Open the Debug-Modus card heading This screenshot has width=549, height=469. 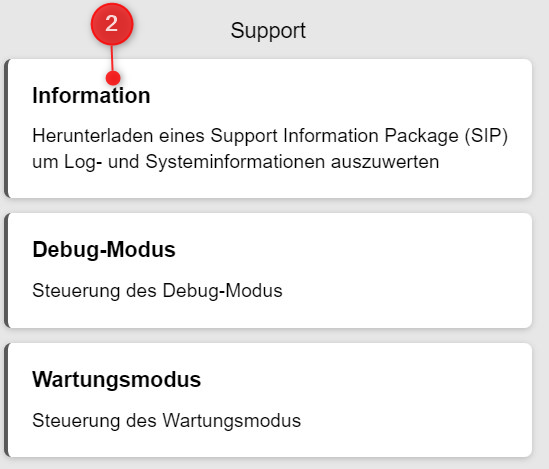click(x=104, y=250)
